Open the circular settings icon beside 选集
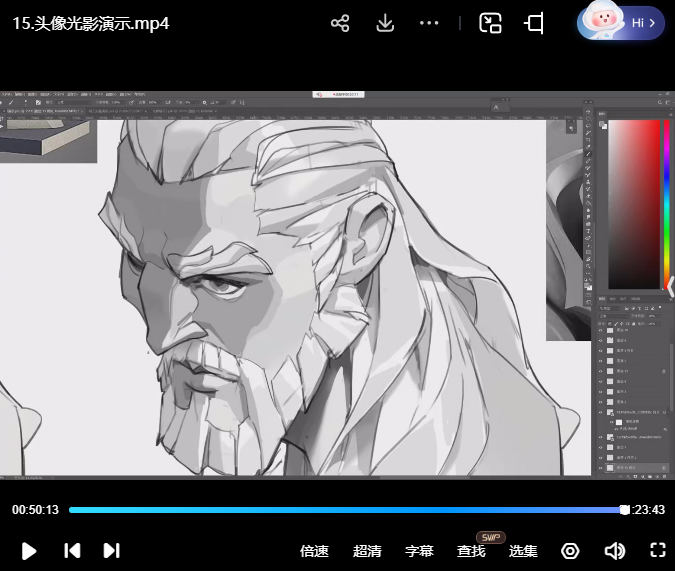675x571 pixels. coord(570,551)
